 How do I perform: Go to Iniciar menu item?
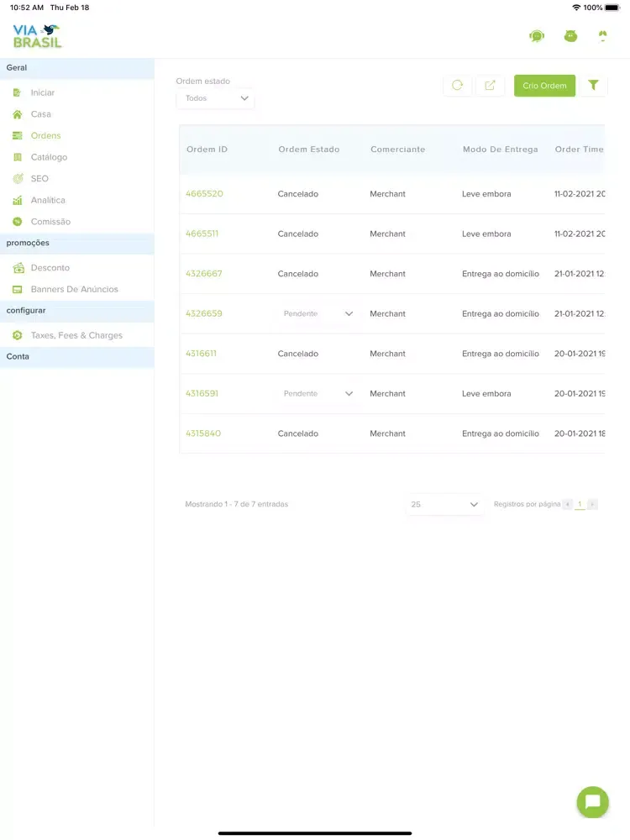42,92
